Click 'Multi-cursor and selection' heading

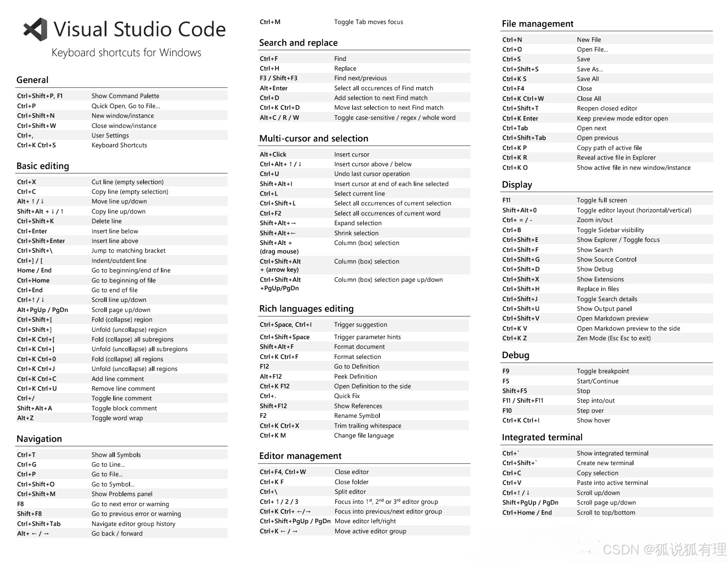pos(314,138)
